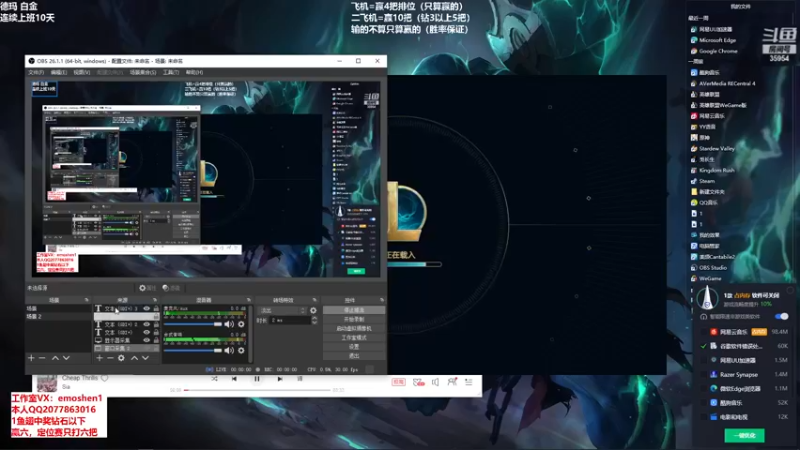Undock the 场景 panel via header icon
This screenshot has height=450, width=800.
[86, 300]
